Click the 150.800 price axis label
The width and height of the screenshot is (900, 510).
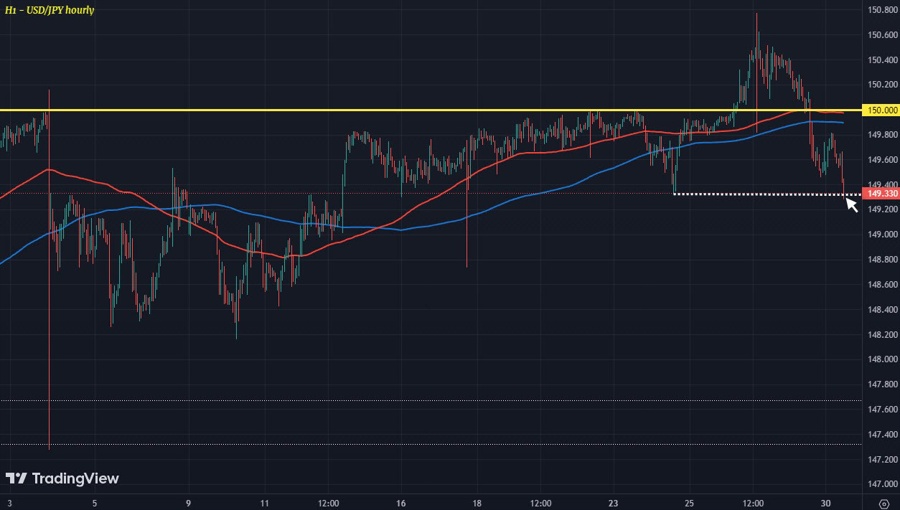click(x=883, y=10)
